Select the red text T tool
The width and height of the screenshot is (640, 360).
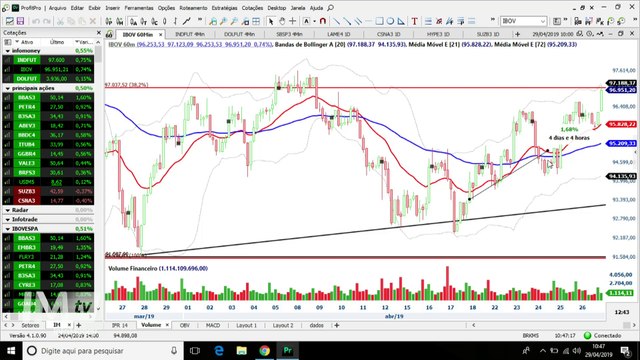click(x=414, y=21)
